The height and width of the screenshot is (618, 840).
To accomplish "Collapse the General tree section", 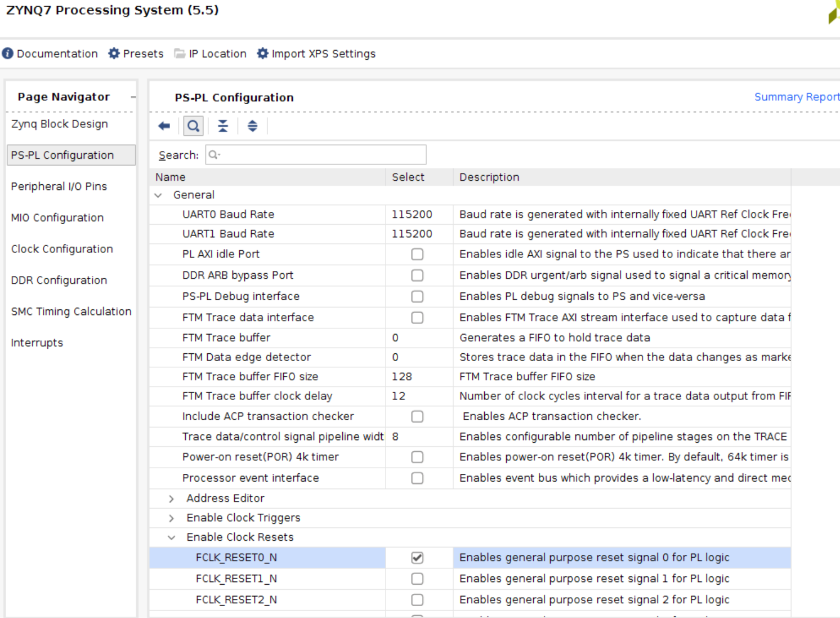I will (x=158, y=195).
